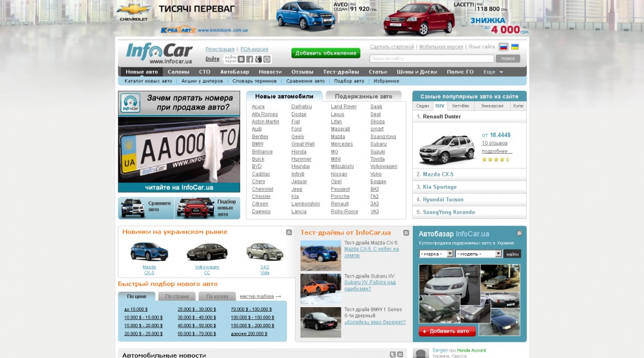This screenshot has width=644, height=358.
Task: Click Сделать стартовой link
Action: pyautogui.click(x=392, y=47)
